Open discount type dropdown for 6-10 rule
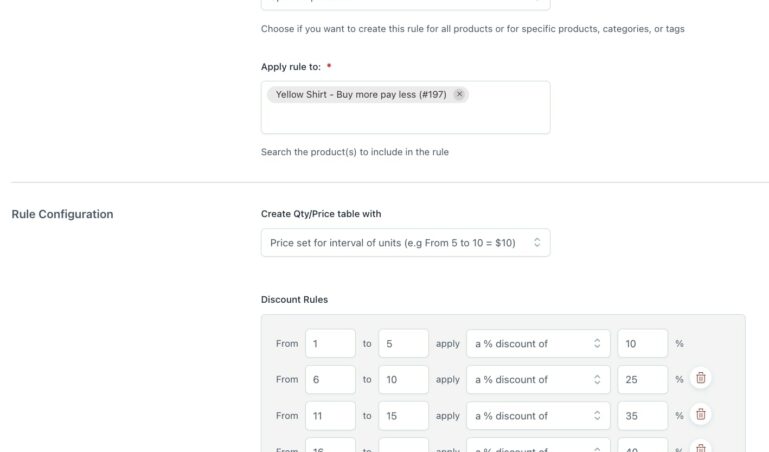 tap(538, 379)
